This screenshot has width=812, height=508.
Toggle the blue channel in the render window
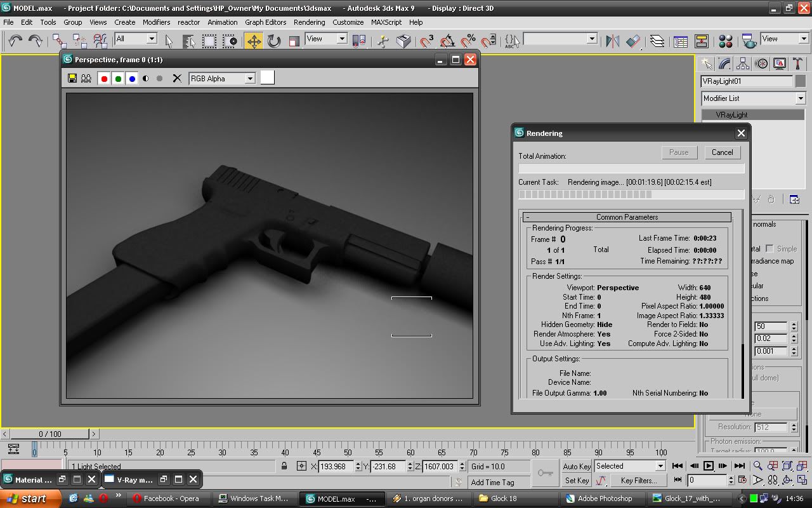[x=132, y=78]
